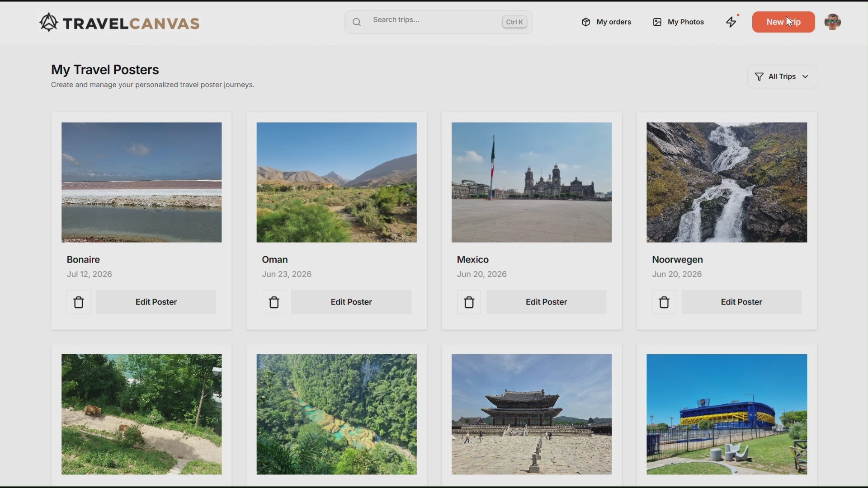Click the search magnifier icon
The image size is (868, 488).
pos(357,22)
